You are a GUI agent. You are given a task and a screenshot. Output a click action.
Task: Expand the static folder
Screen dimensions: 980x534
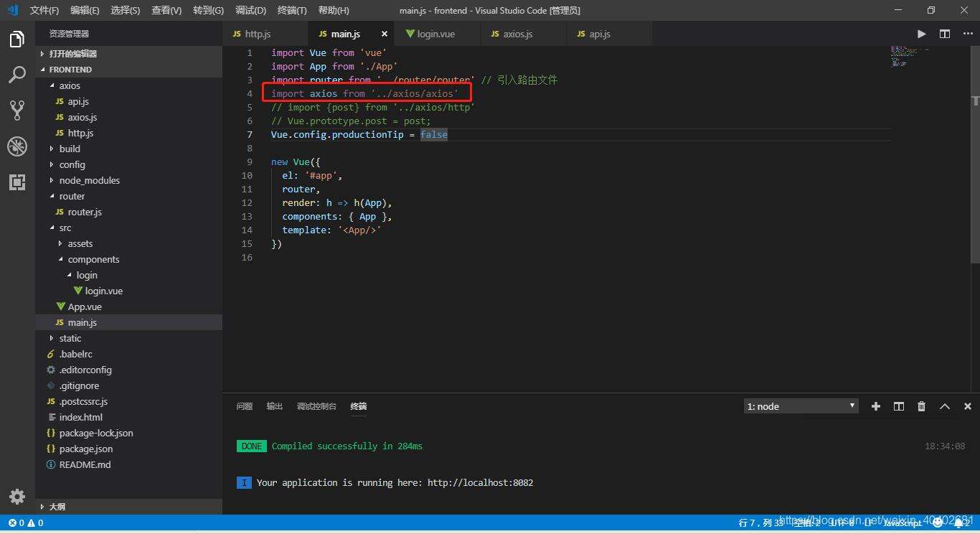point(129,338)
